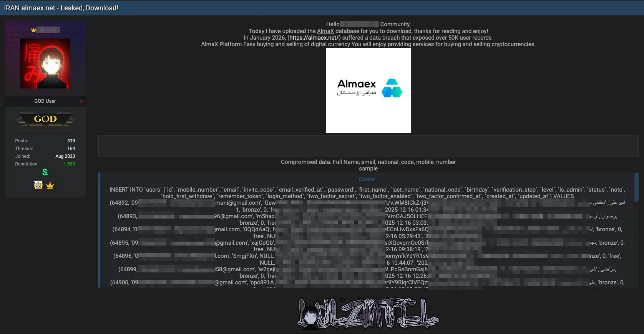The image size is (644, 334).
Task: Click the word sample above the quote
Action: tap(368, 169)
